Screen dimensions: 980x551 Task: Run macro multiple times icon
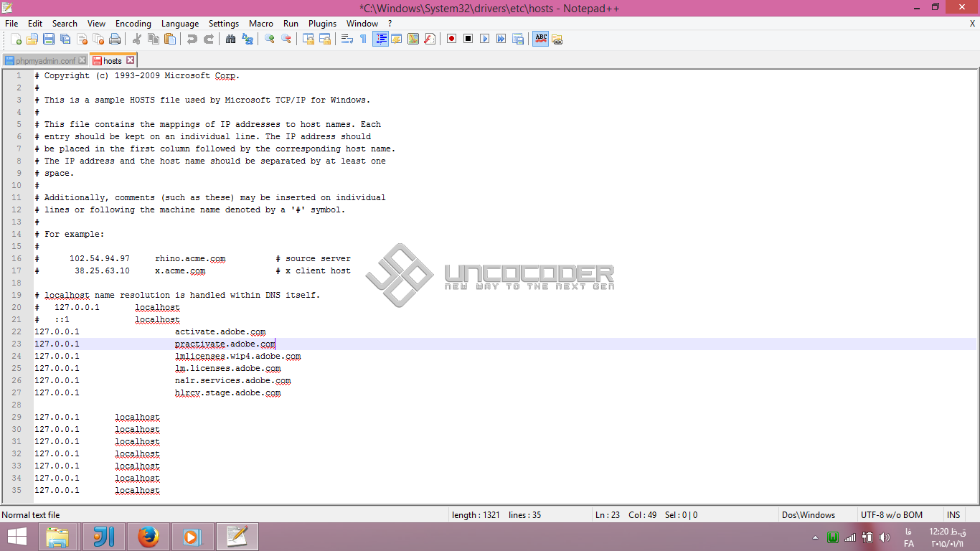click(x=501, y=39)
